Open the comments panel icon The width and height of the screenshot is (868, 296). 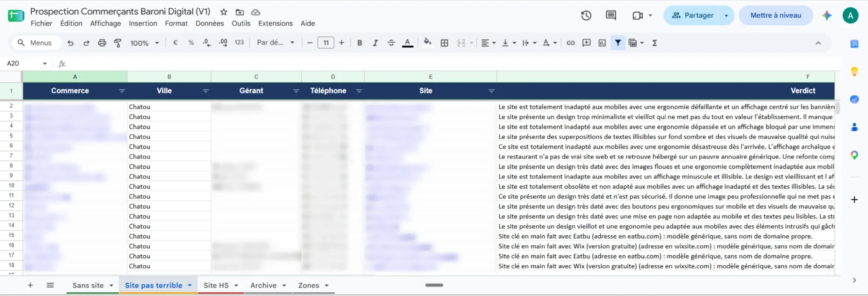[611, 15]
